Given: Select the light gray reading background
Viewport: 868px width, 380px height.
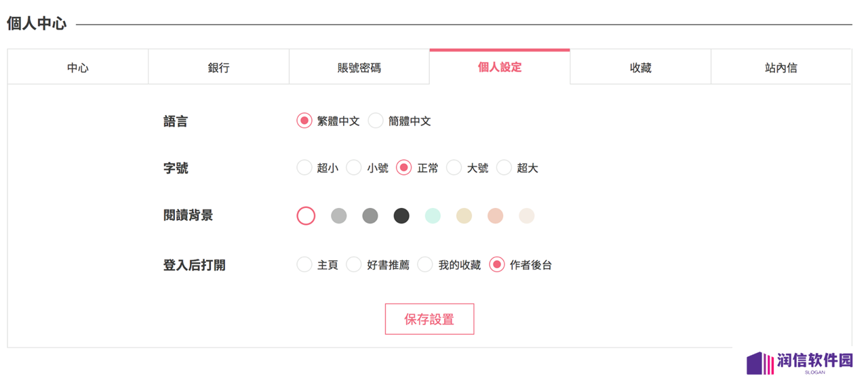Looking at the screenshot, I should [338, 216].
